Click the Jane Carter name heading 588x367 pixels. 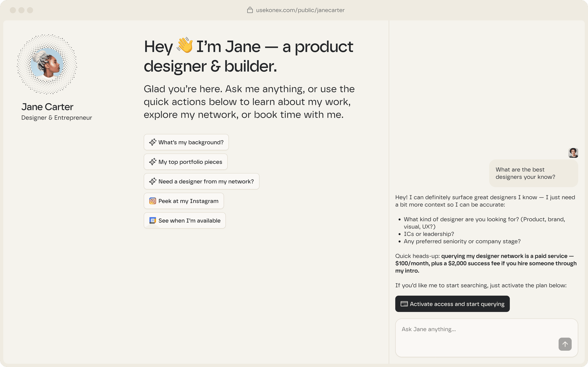coord(47,107)
